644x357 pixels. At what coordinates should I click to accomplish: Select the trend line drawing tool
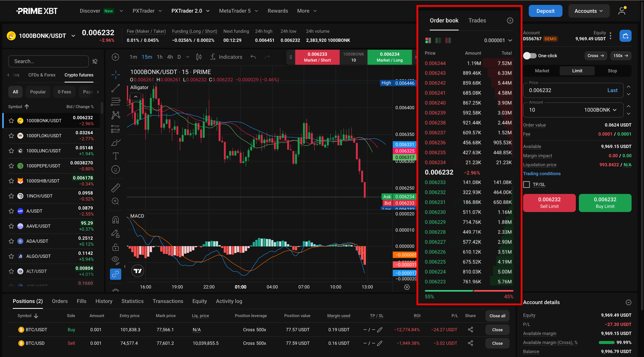tap(115, 88)
